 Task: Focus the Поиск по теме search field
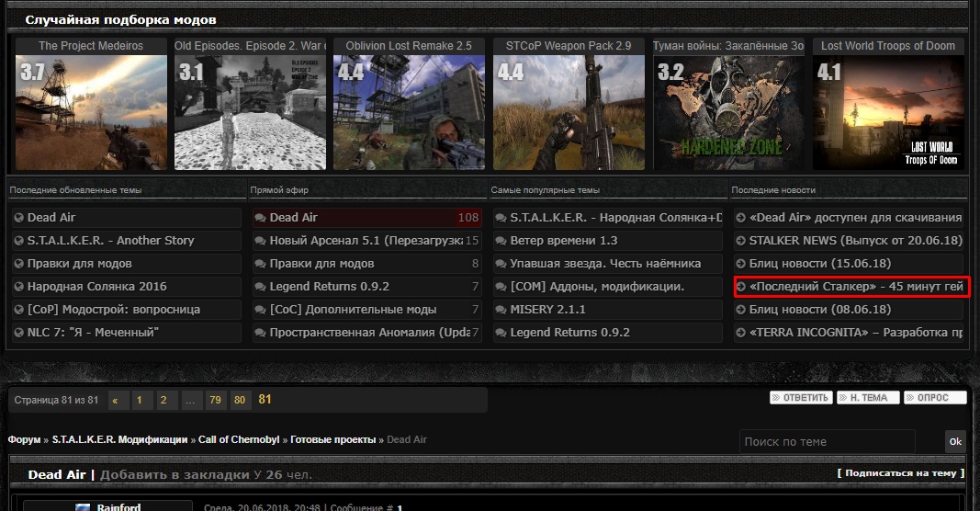click(x=827, y=441)
